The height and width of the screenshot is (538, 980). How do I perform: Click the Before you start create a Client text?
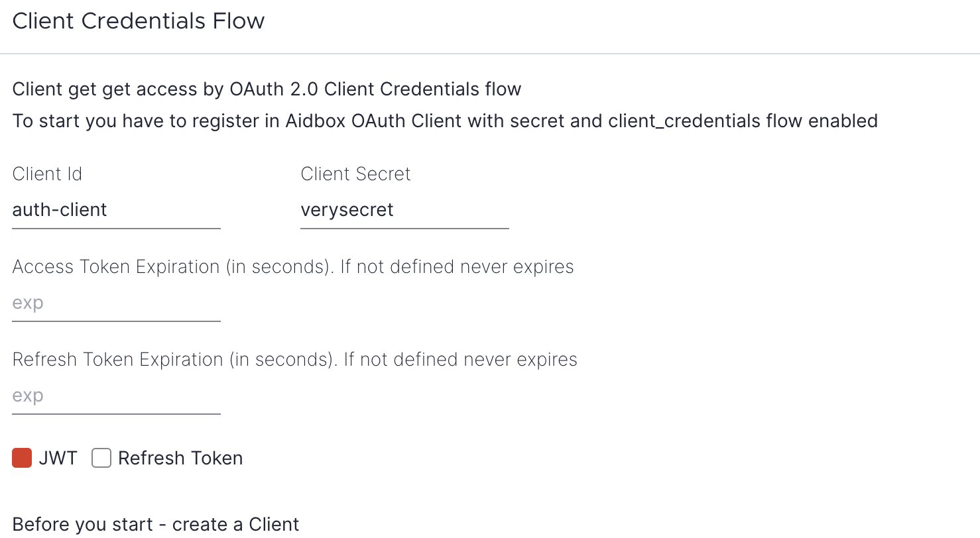[156, 524]
